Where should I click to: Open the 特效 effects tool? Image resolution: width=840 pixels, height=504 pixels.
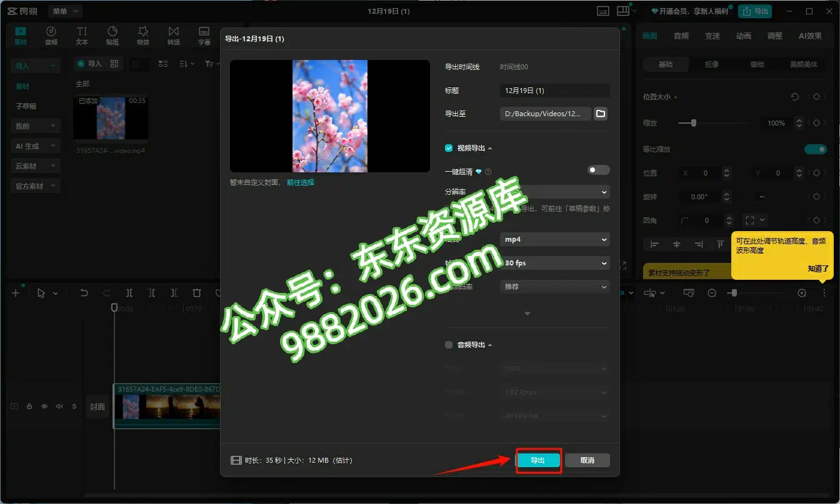(x=143, y=36)
